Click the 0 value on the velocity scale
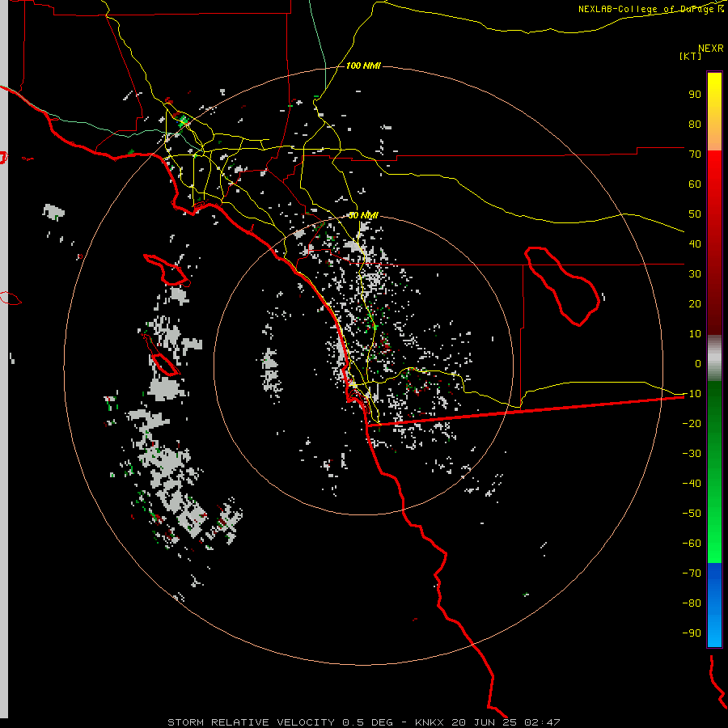 (698, 364)
